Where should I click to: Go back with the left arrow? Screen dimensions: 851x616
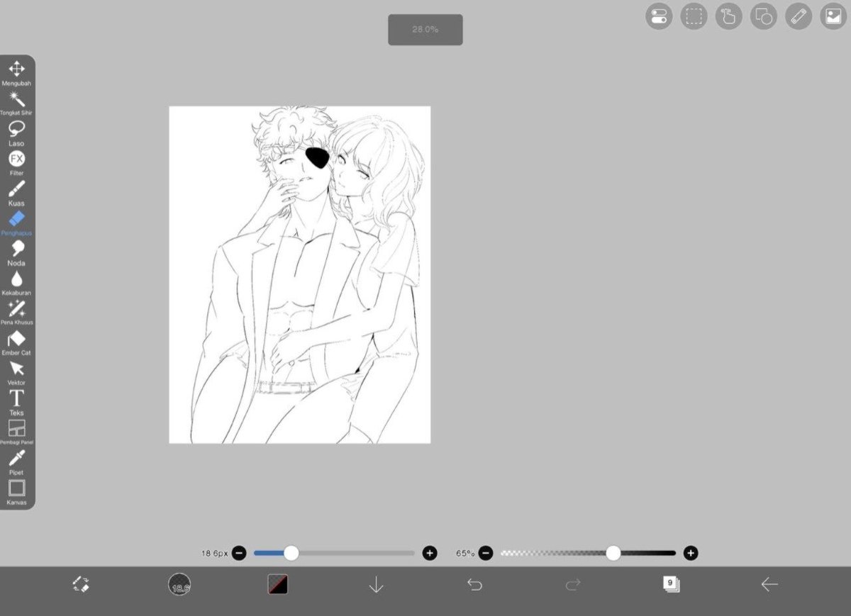[769, 585]
